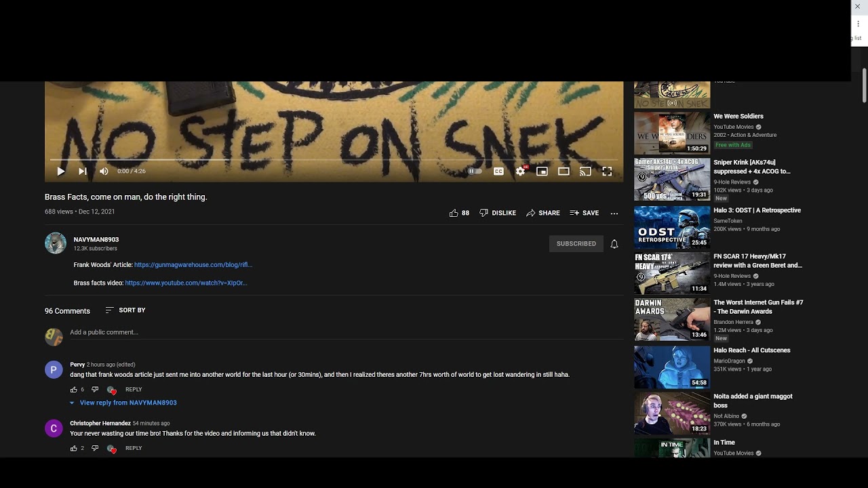Open the Sniper Krink AKs74u video thumbnail

pos(672,180)
